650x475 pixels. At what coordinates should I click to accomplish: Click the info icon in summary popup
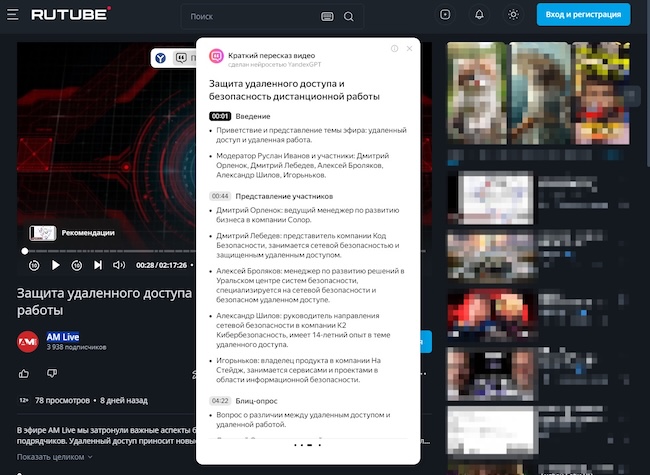pyautogui.click(x=394, y=48)
